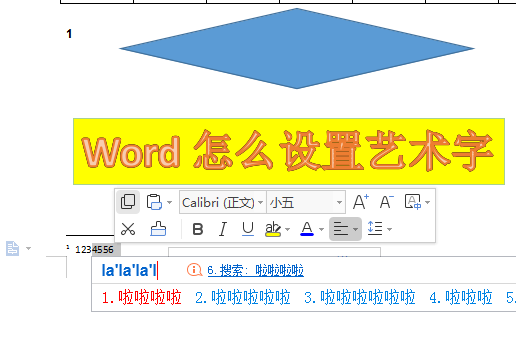The height and width of the screenshot is (363, 516).
Task: Click the bold number 1 paragraph text
Action: (69, 34)
